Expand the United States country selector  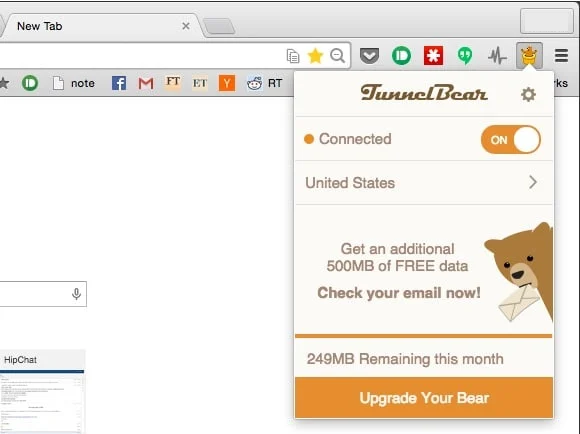click(x=424, y=183)
